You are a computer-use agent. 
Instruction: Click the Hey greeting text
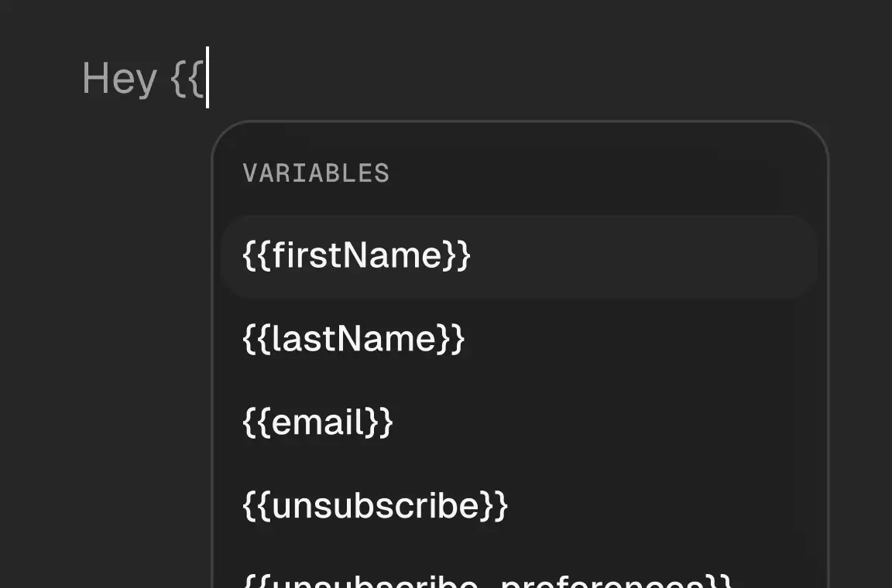[118, 77]
